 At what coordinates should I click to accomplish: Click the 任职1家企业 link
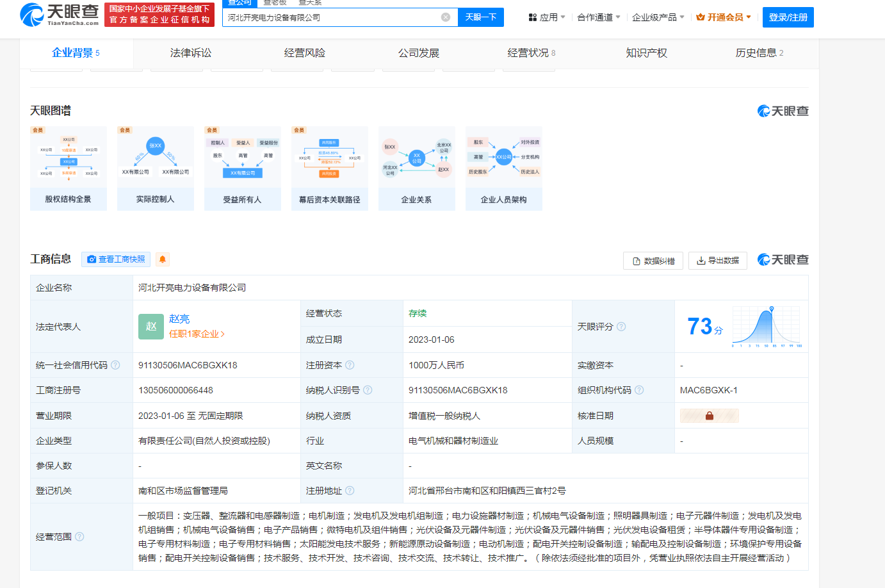pos(197,334)
